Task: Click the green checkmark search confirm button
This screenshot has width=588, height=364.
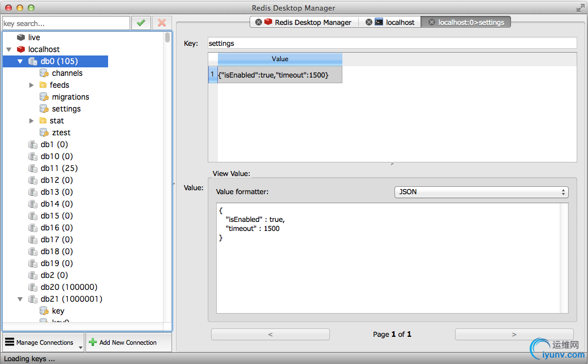Action: (x=141, y=23)
